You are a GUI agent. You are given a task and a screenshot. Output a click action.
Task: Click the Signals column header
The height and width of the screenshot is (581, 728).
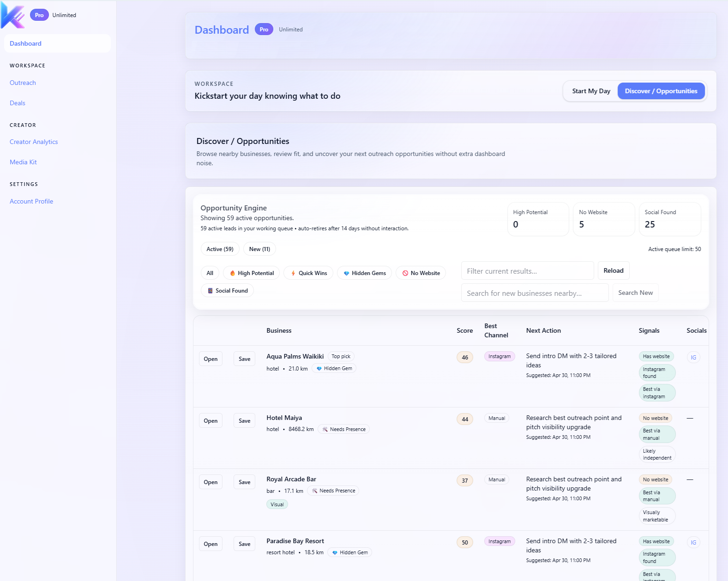649,331
